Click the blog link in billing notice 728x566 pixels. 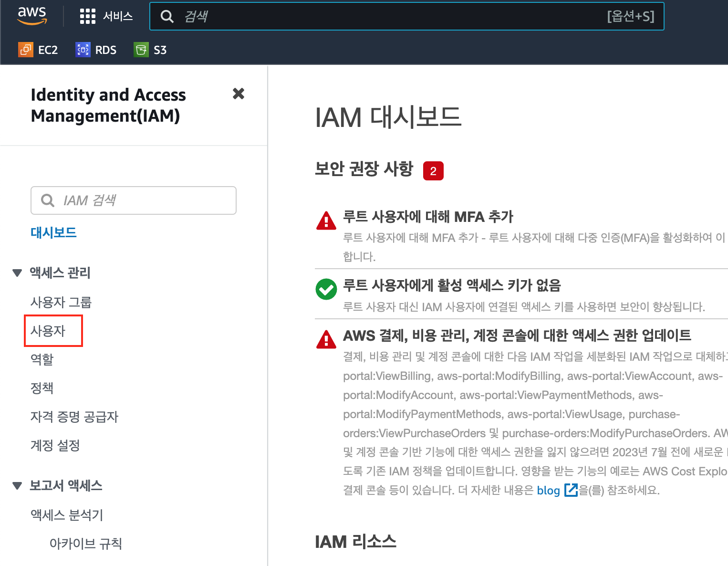click(549, 491)
